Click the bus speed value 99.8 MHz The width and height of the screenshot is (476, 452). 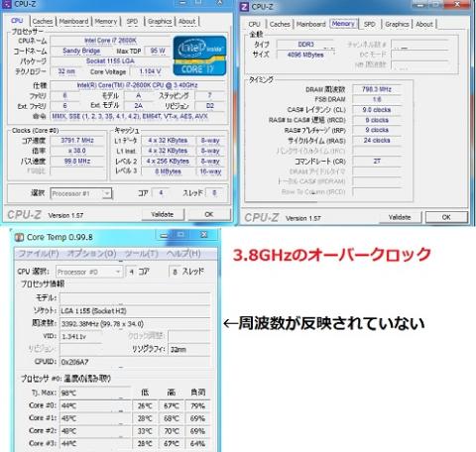tap(77, 162)
